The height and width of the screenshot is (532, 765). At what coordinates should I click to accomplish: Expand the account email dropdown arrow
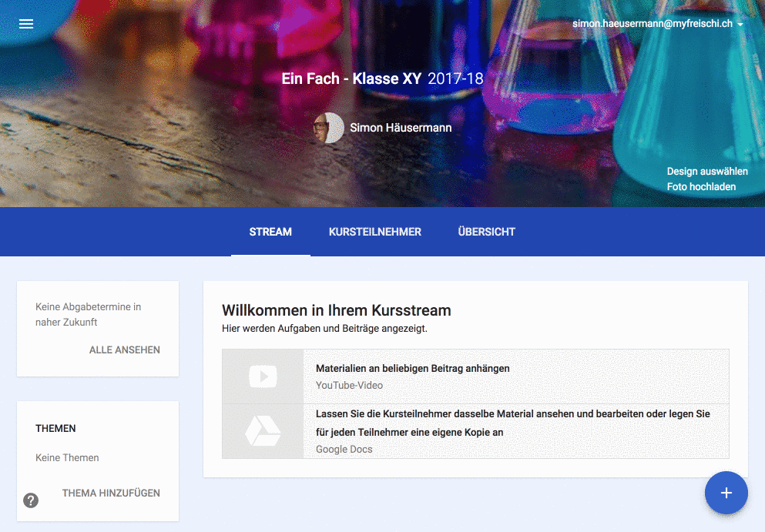click(x=740, y=25)
